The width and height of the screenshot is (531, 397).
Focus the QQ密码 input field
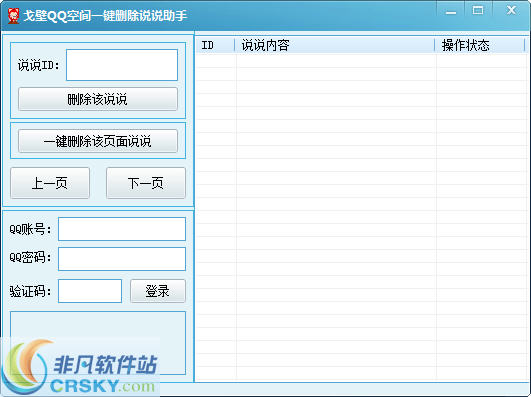point(122,259)
